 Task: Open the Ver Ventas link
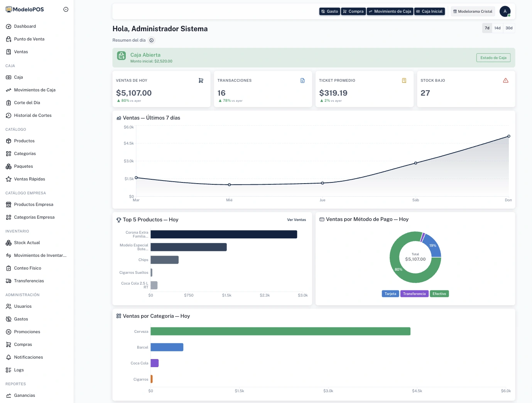[x=296, y=220]
